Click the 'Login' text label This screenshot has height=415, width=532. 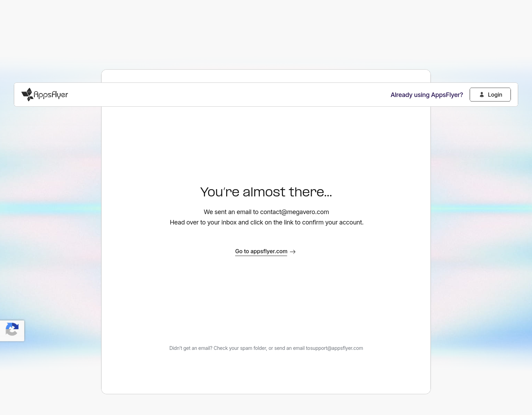(495, 95)
